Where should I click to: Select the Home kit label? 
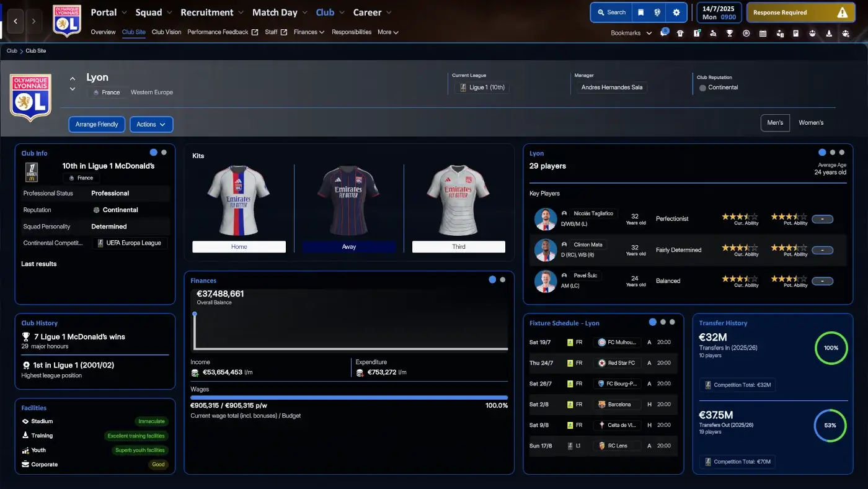[239, 247]
